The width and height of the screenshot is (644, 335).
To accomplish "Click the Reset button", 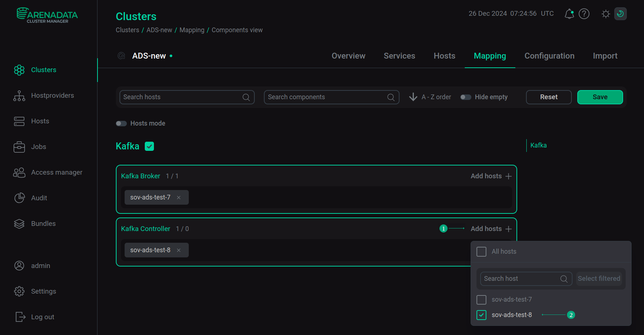I will [549, 97].
